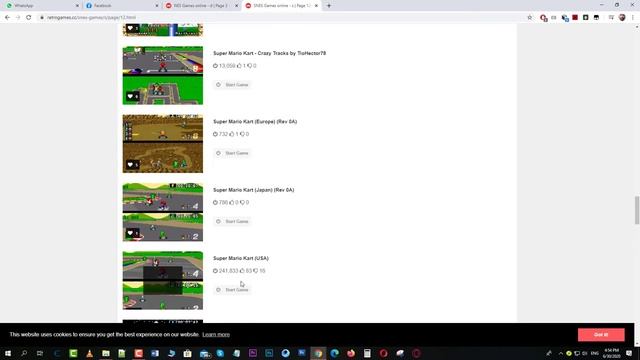Open Skype from the taskbar
Image resolution: width=640 pixels, height=360 pixels.
click(x=220, y=353)
